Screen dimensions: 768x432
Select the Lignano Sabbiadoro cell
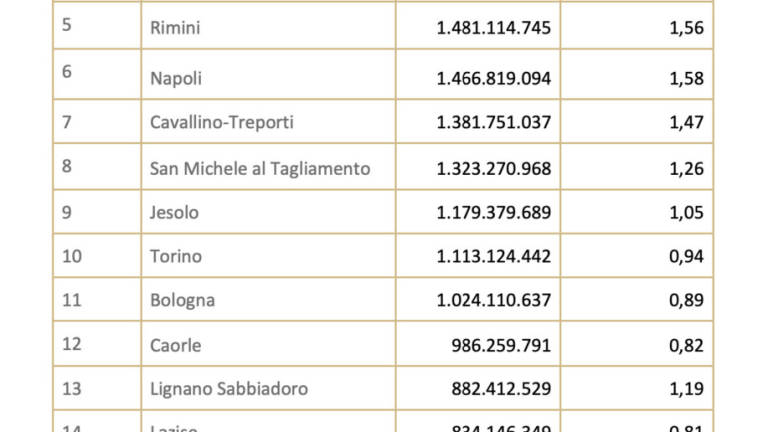pyautogui.click(x=268, y=388)
